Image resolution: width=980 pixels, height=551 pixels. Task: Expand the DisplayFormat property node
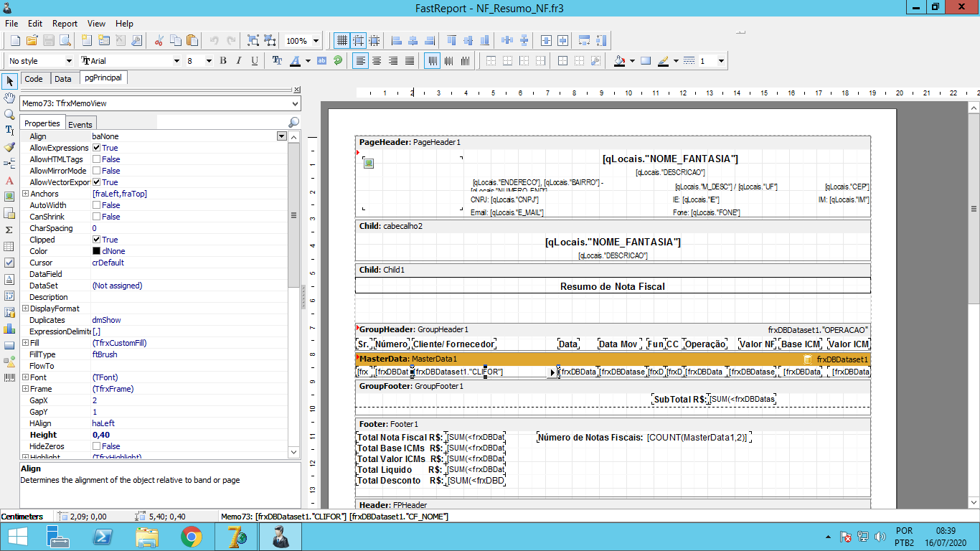click(25, 309)
